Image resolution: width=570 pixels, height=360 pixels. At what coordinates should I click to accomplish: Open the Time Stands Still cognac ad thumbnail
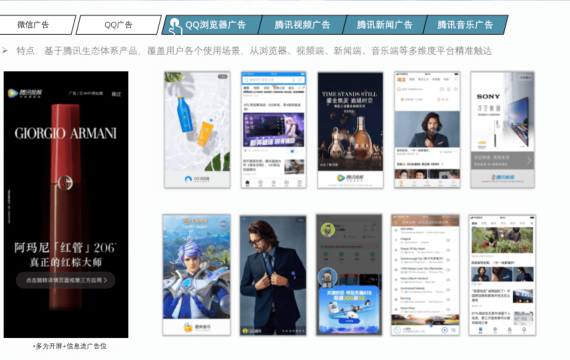[x=350, y=130]
